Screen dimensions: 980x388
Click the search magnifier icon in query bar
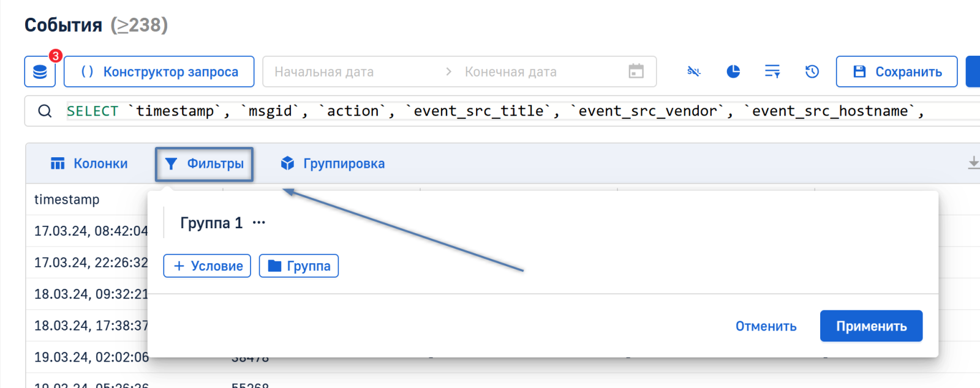coord(45,111)
